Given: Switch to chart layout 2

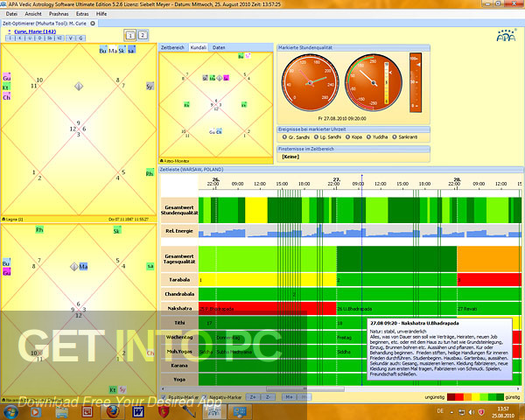Looking at the screenshot, I should (x=143, y=35).
